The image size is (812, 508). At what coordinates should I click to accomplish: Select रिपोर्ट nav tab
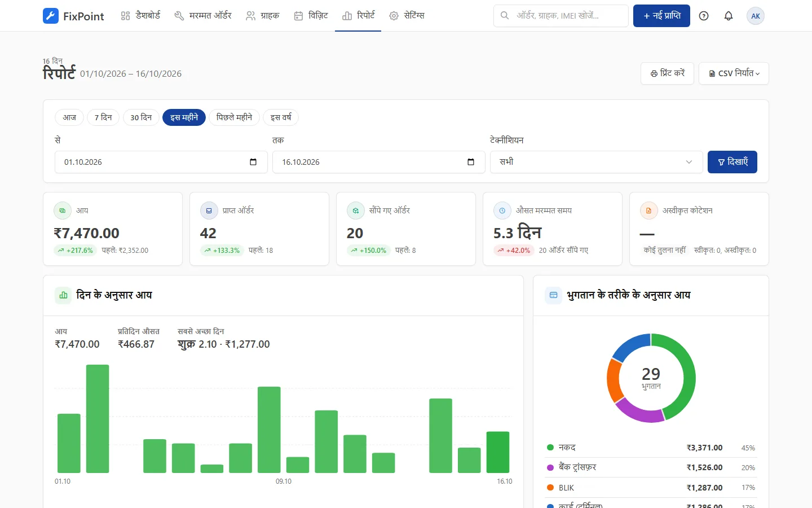point(358,16)
